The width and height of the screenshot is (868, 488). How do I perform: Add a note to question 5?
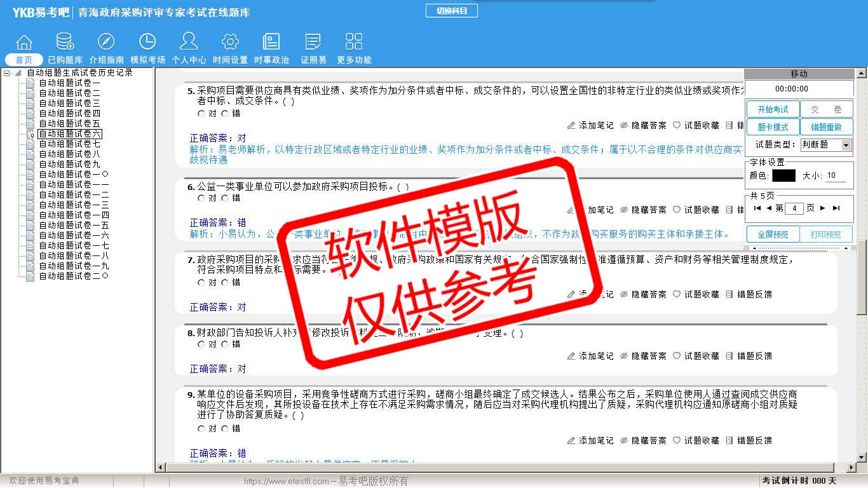pyautogui.click(x=590, y=126)
